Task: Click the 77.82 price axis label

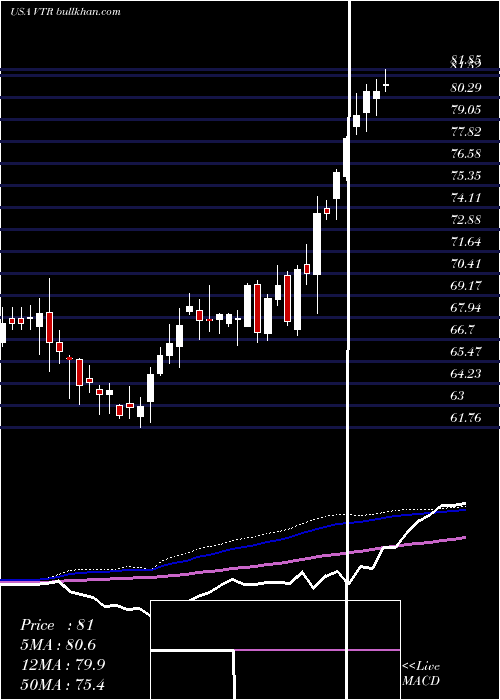Action: [x=466, y=132]
